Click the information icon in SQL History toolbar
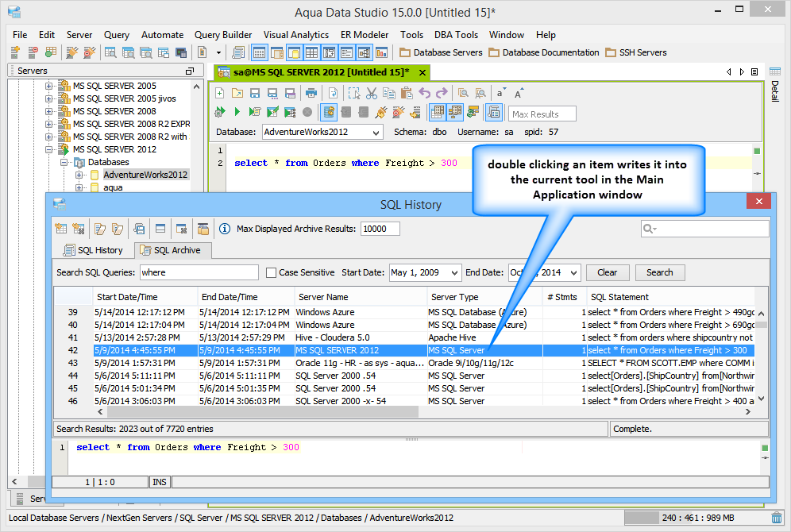Screen dimensions: 791x532 pos(225,229)
